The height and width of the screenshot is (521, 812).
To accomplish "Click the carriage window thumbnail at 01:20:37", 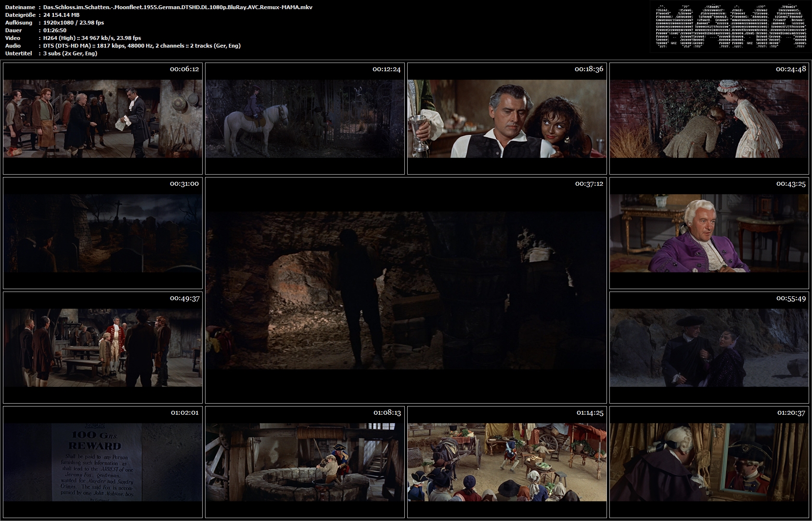I will click(709, 462).
